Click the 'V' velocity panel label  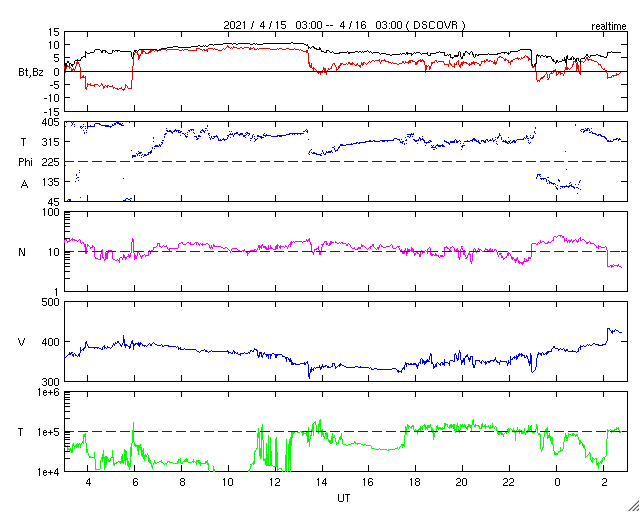click(x=22, y=342)
